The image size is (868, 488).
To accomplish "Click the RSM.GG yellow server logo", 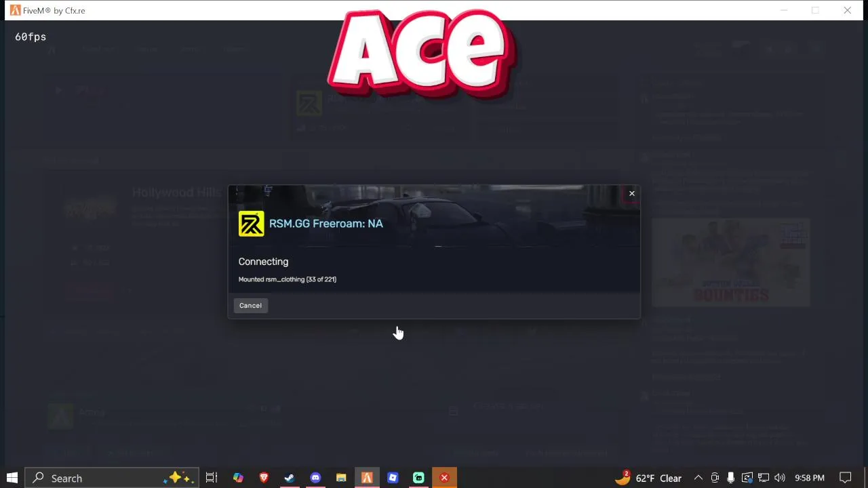I will click(x=251, y=224).
